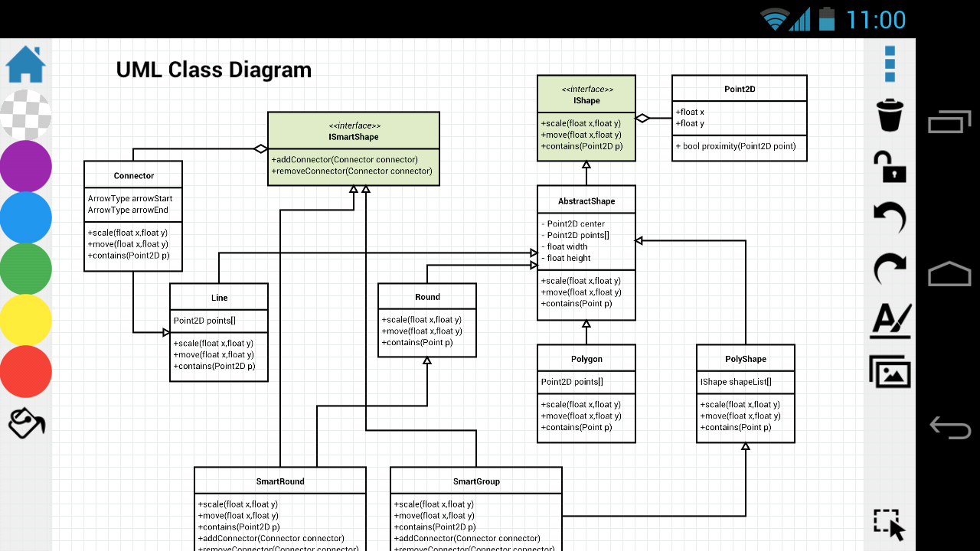Redo the last action

tap(890, 269)
